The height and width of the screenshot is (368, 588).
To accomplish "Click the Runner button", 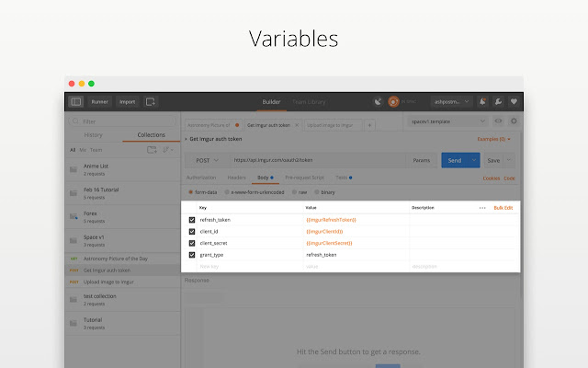I will tap(100, 102).
